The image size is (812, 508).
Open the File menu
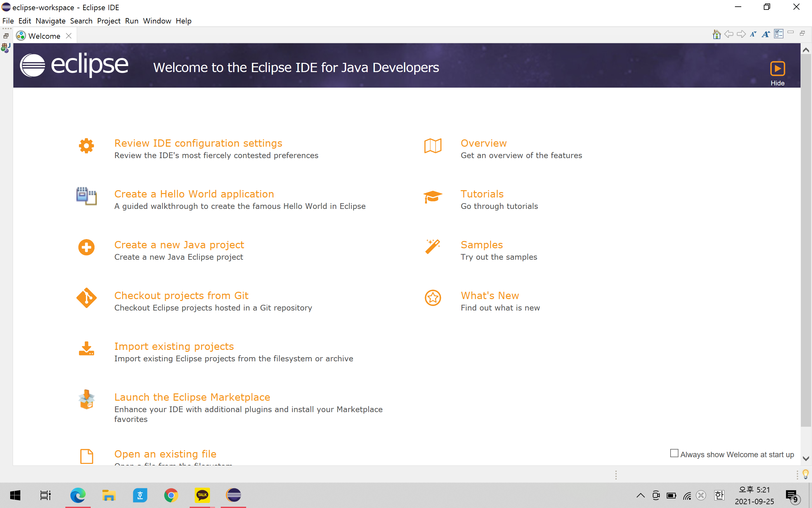(x=8, y=21)
